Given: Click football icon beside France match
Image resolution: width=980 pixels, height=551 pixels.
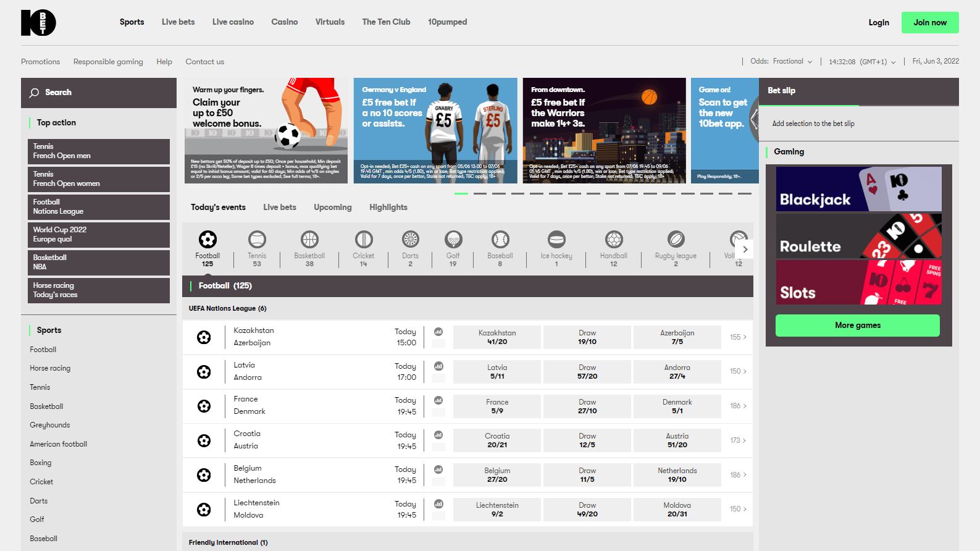Looking at the screenshot, I should pos(204,406).
